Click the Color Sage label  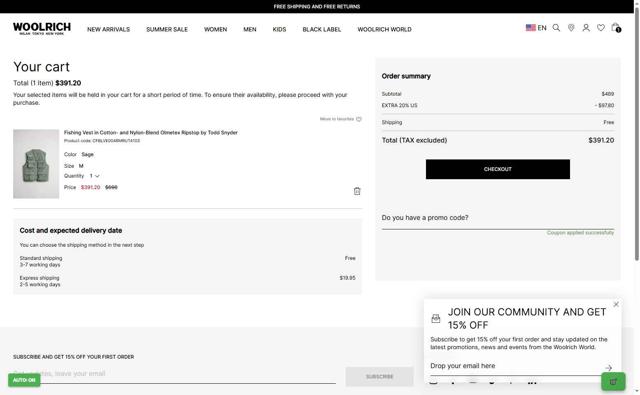tap(79, 154)
